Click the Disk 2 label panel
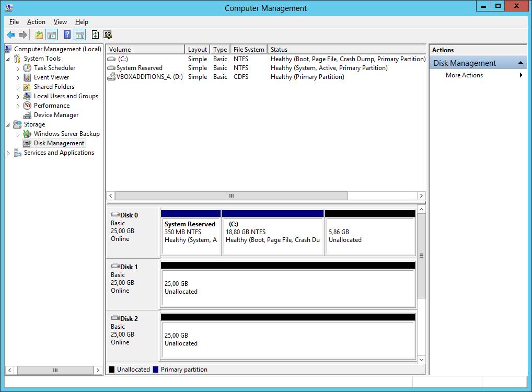Image resolution: width=532 pixels, height=392 pixels. point(133,336)
